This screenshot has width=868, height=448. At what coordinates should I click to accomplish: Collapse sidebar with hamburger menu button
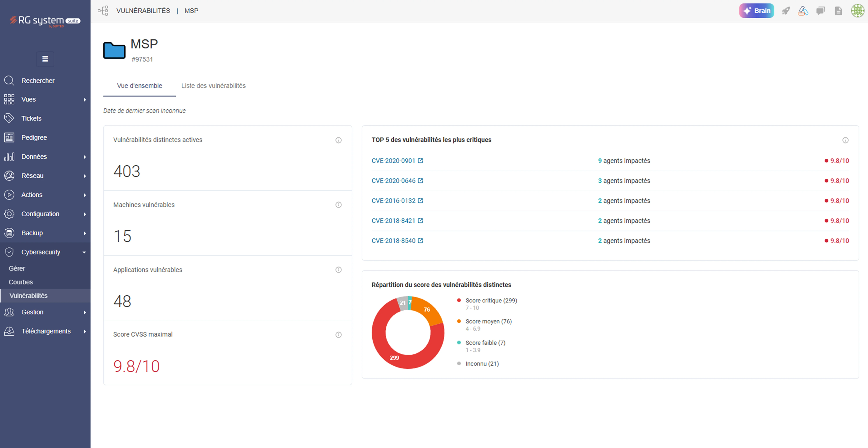(x=45, y=59)
